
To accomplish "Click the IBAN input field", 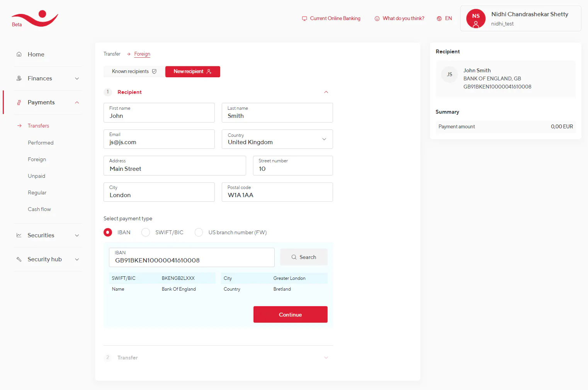I will (x=192, y=257).
